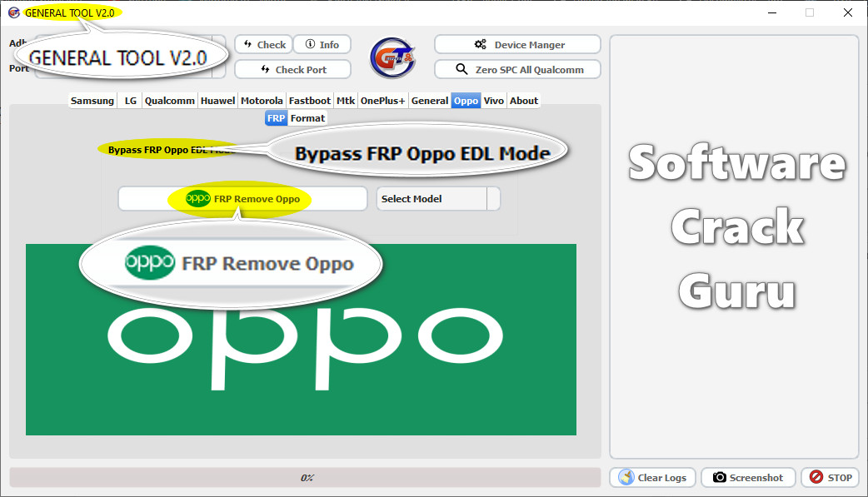Click FRP Remove Oppo button

click(242, 199)
